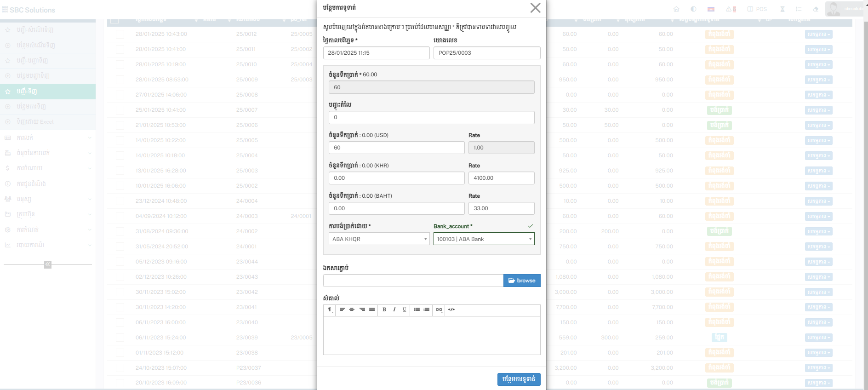Switch note editor to code view
This screenshot has width=868, height=390.
point(451,310)
